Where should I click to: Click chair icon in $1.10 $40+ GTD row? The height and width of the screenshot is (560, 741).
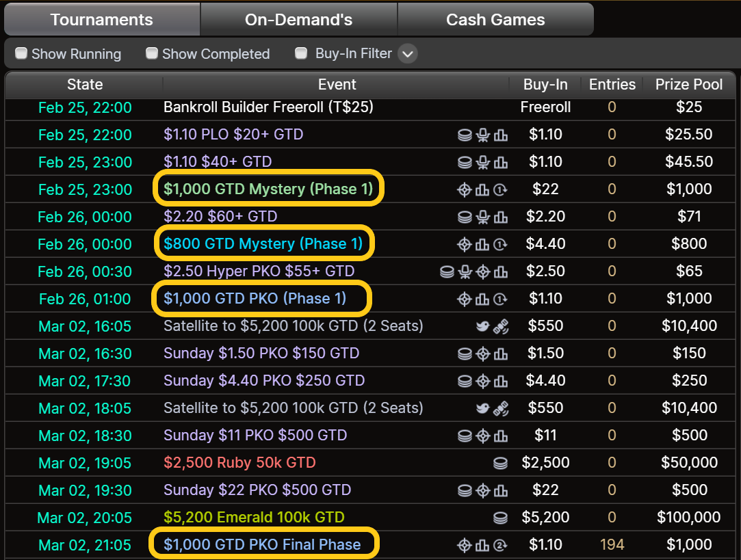click(482, 163)
